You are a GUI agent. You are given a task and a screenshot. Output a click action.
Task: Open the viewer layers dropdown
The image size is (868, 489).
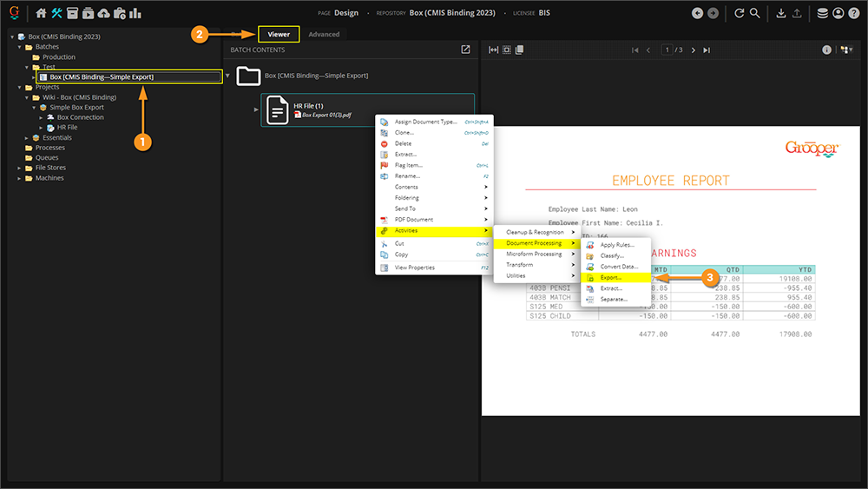(845, 50)
